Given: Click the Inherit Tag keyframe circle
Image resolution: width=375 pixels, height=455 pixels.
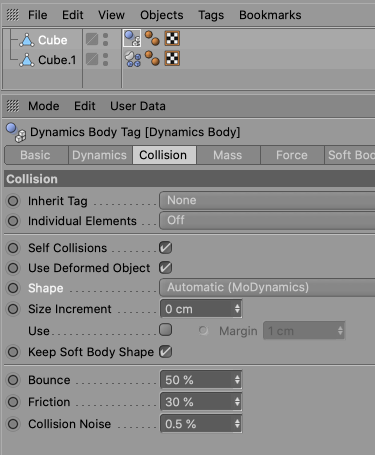Looking at the screenshot, I should tap(13, 201).
